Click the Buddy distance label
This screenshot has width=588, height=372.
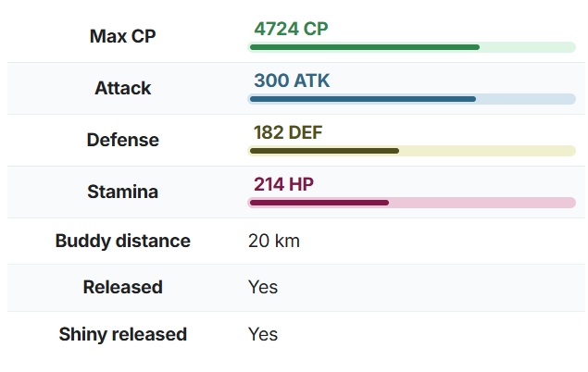[x=123, y=241]
